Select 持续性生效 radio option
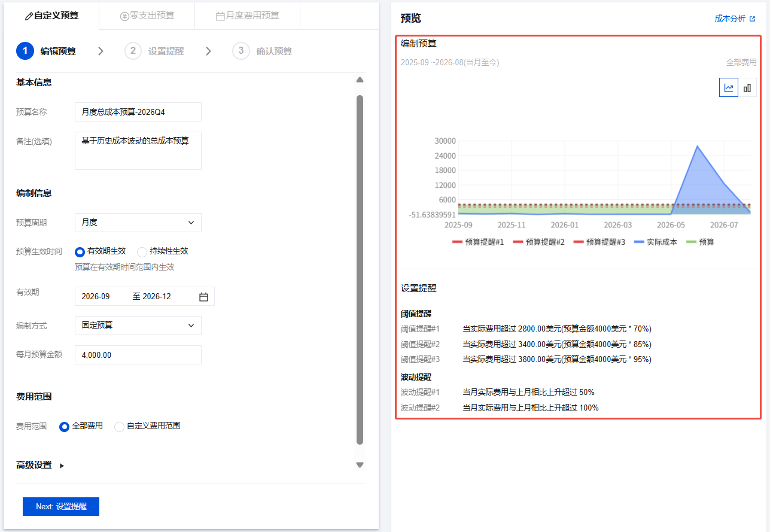Viewport: 770px width, 532px height. [x=142, y=252]
